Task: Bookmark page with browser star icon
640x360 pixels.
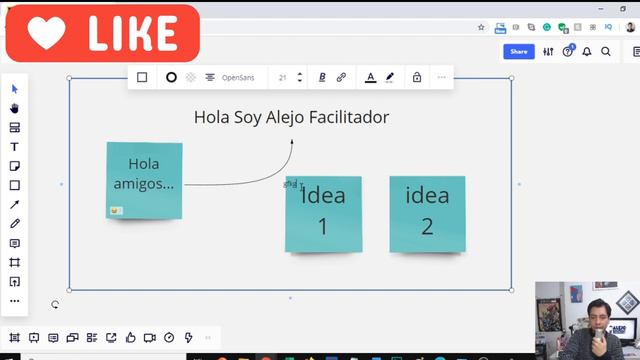Action: point(481,27)
